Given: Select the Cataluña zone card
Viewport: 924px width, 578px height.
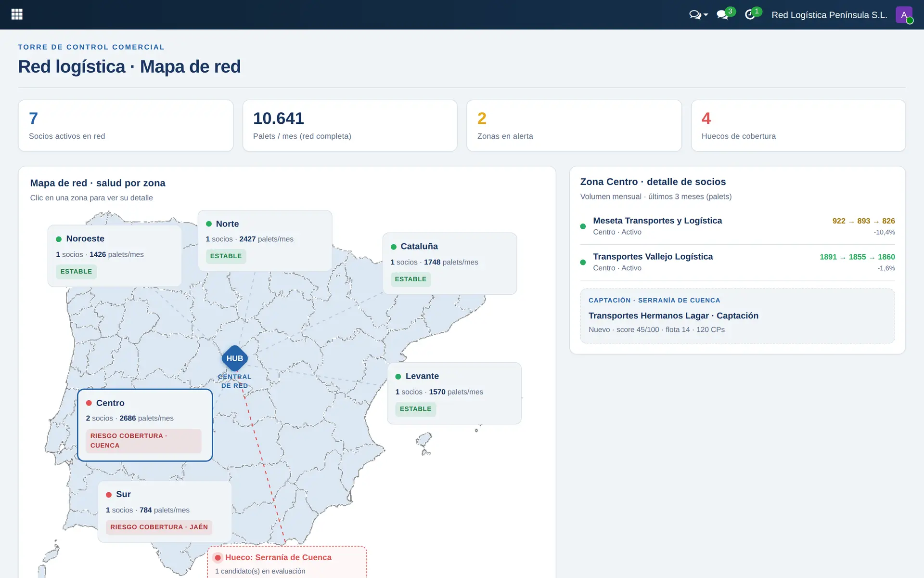Looking at the screenshot, I should [449, 263].
